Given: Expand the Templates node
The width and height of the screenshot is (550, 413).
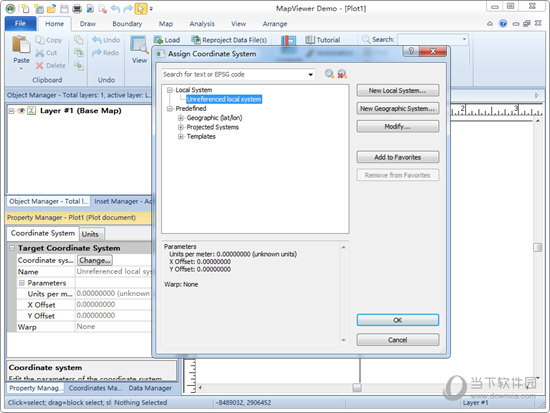Looking at the screenshot, I should (181, 136).
